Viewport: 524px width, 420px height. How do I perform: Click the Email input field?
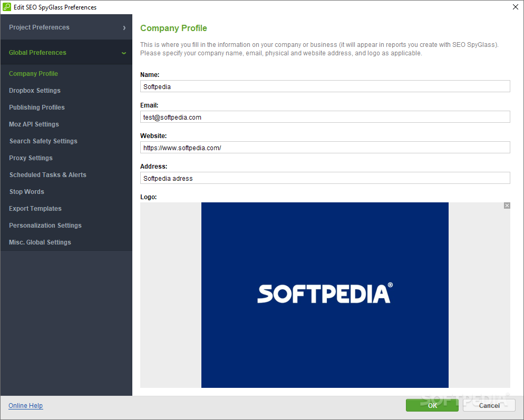pos(325,117)
